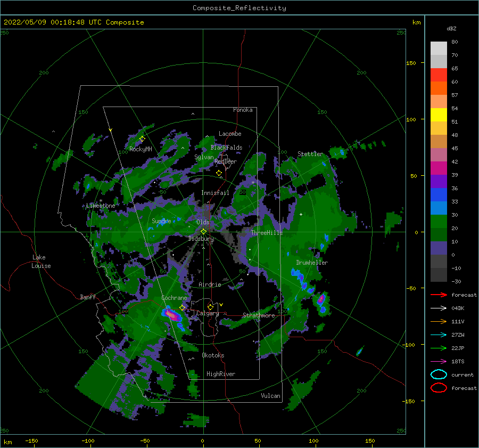Pick the bright green 30-20 dBZ swatch
This screenshot has height=448, width=479.
pos(439,222)
